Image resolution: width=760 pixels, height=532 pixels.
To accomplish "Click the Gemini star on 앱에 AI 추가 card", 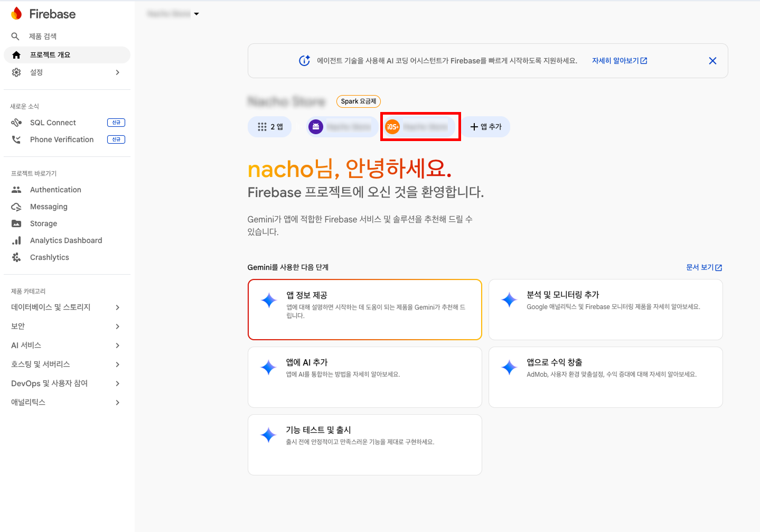I will 268,367.
